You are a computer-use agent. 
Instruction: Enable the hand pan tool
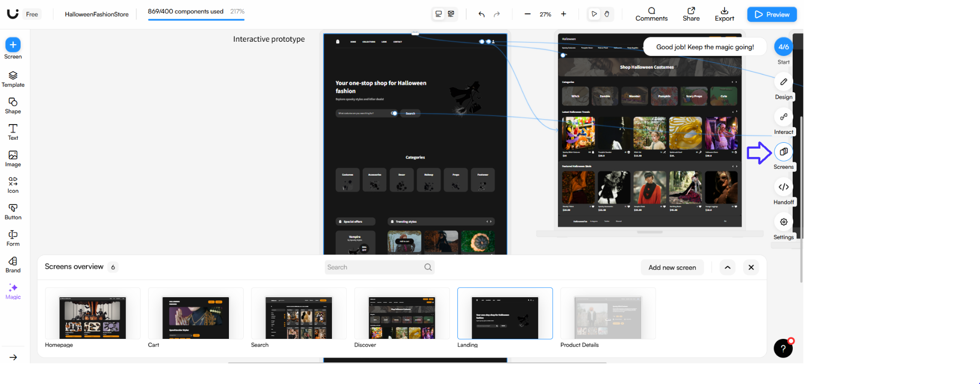(x=607, y=14)
